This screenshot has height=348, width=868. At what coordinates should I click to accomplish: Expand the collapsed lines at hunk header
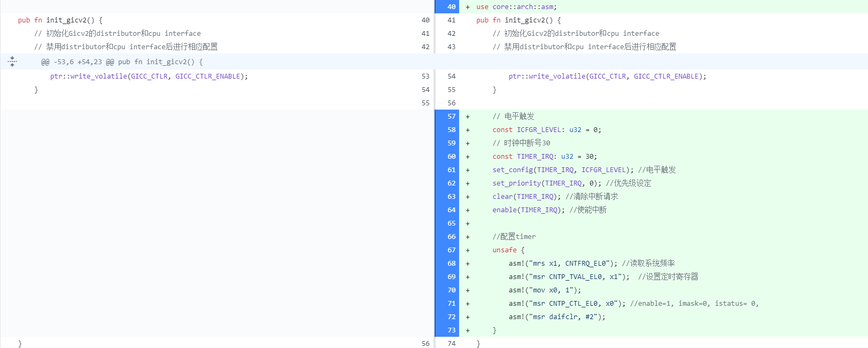12,61
